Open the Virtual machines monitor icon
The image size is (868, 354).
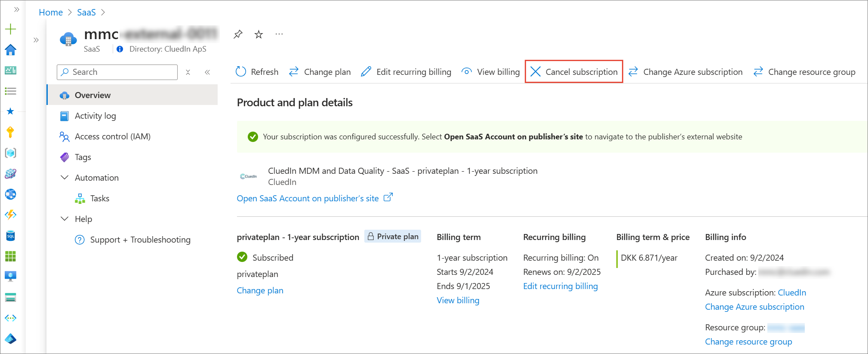tap(10, 276)
